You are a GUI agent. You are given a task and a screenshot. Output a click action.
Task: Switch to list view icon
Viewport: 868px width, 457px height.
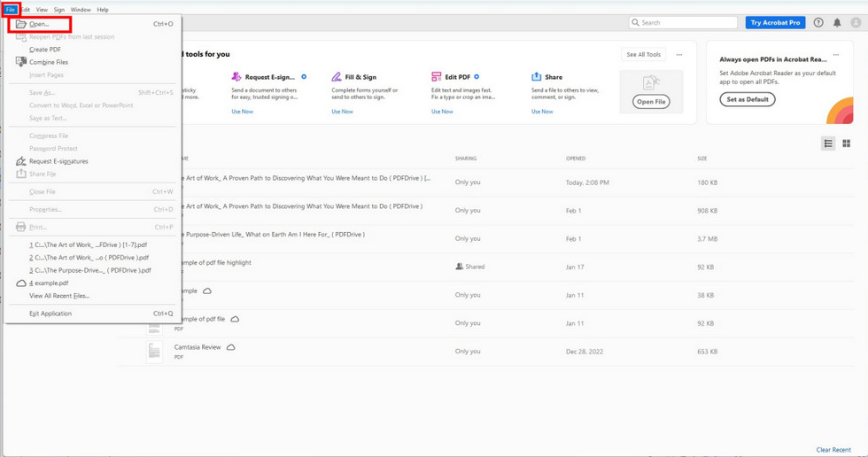pyautogui.click(x=828, y=143)
